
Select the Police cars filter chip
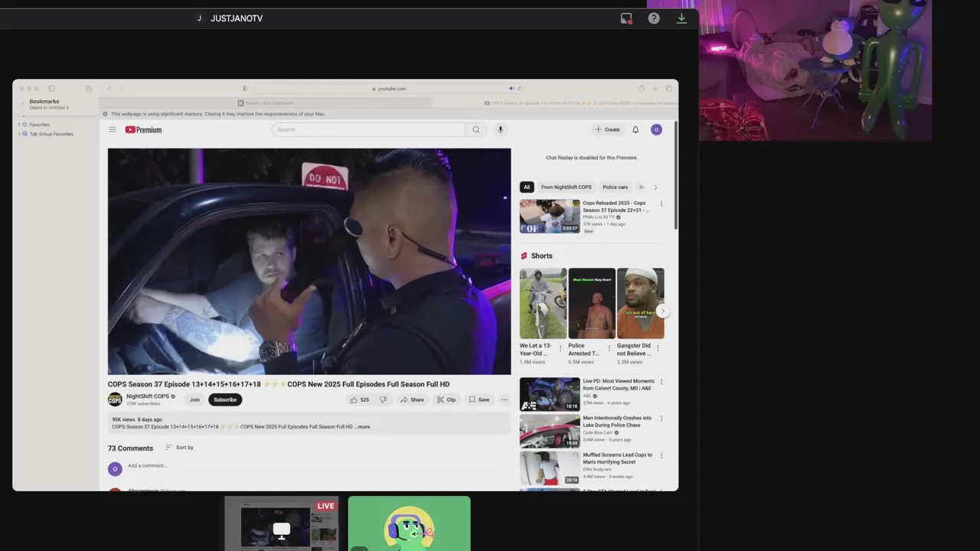click(x=615, y=187)
